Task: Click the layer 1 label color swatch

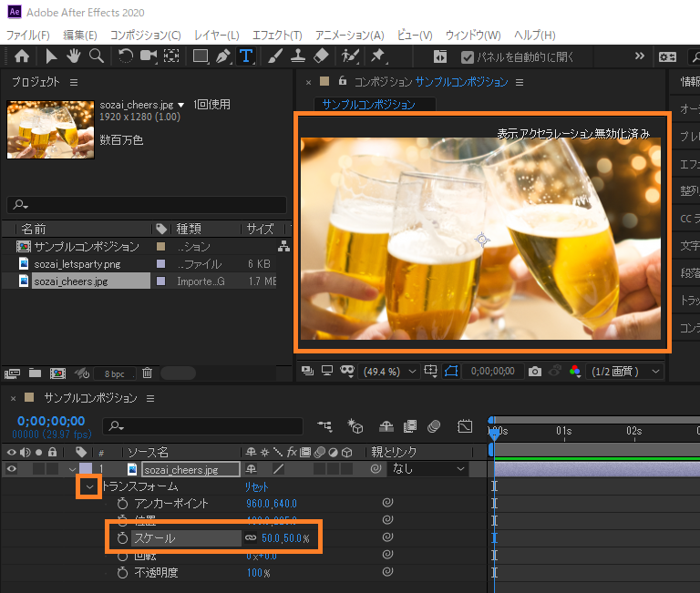Action: [x=86, y=468]
